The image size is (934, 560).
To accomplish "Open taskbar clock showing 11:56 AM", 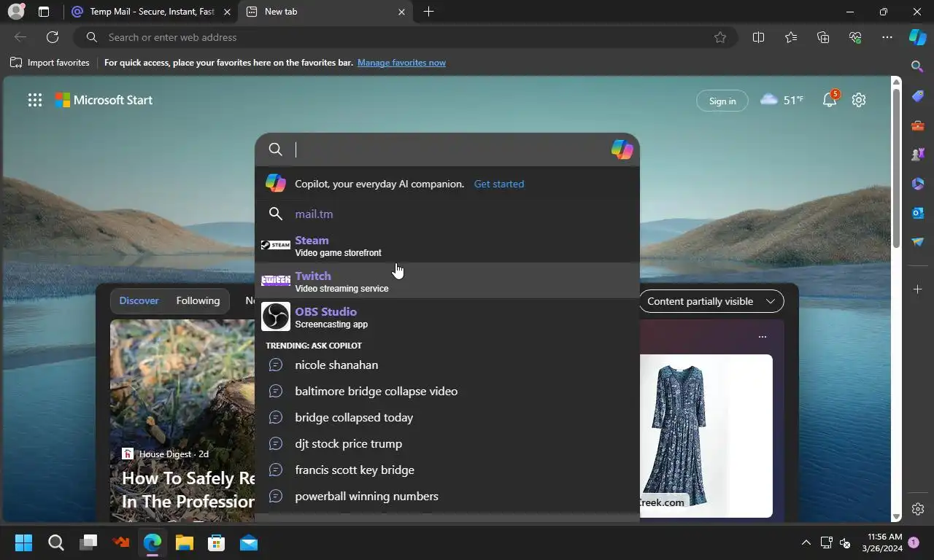I will pyautogui.click(x=881, y=542).
